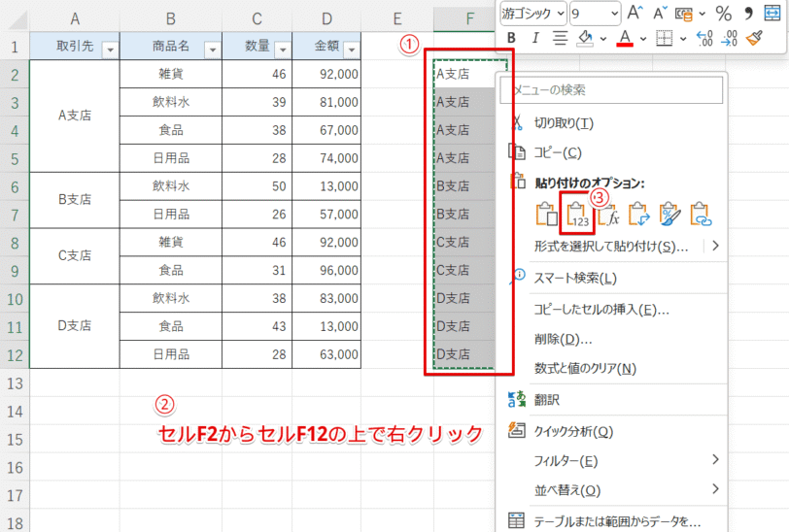Screen dimensions: 789x532
Task: Select column E header
Action: click(x=397, y=19)
